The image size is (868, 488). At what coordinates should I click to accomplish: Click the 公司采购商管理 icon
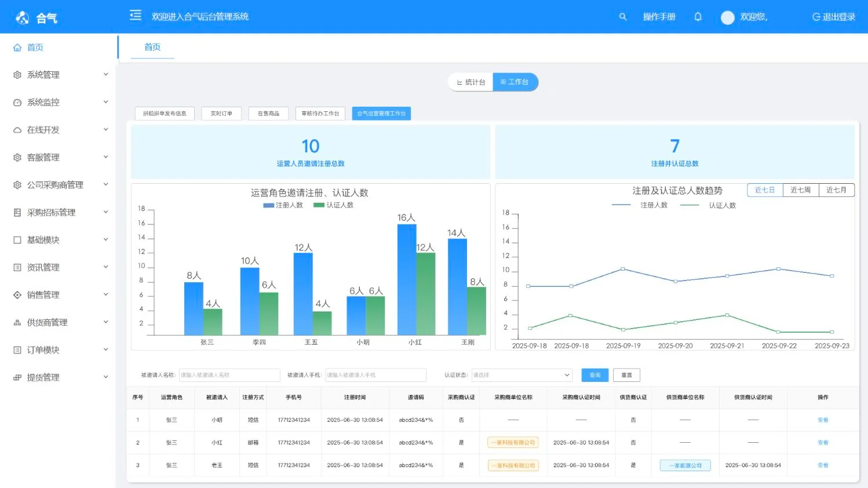pyautogui.click(x=17, y=185)
